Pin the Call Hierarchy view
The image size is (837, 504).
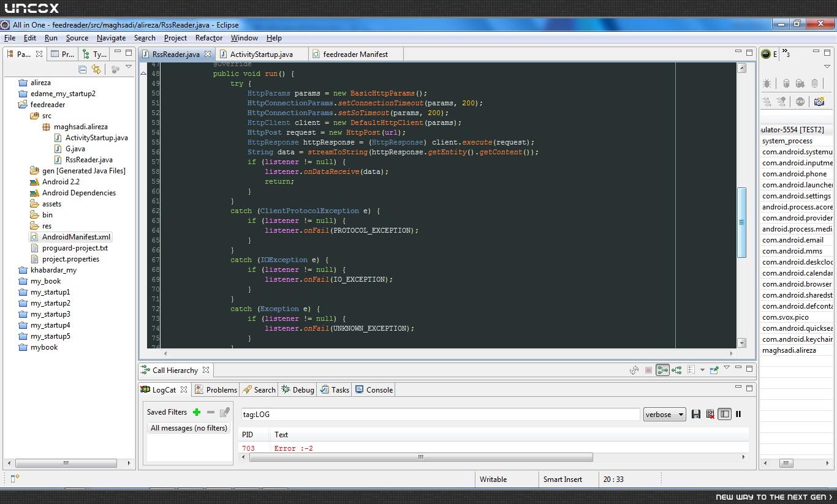[x=714, y=370]
